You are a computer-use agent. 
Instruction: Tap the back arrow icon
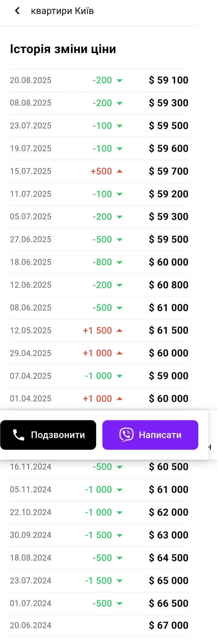click(17, 11)
